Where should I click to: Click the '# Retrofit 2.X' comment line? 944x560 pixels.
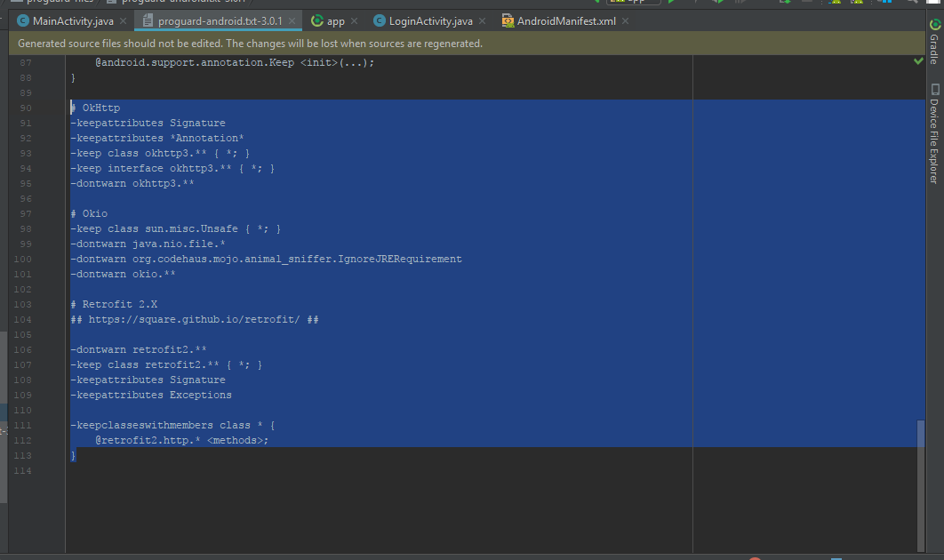114,304
